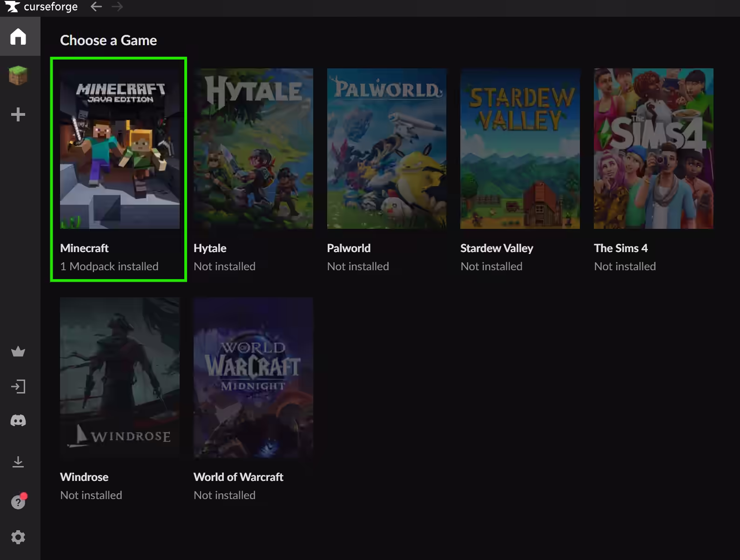Select the World of Warcraft Midnight cover
Viewport: 740px width, 560px height.
[253, 377]
